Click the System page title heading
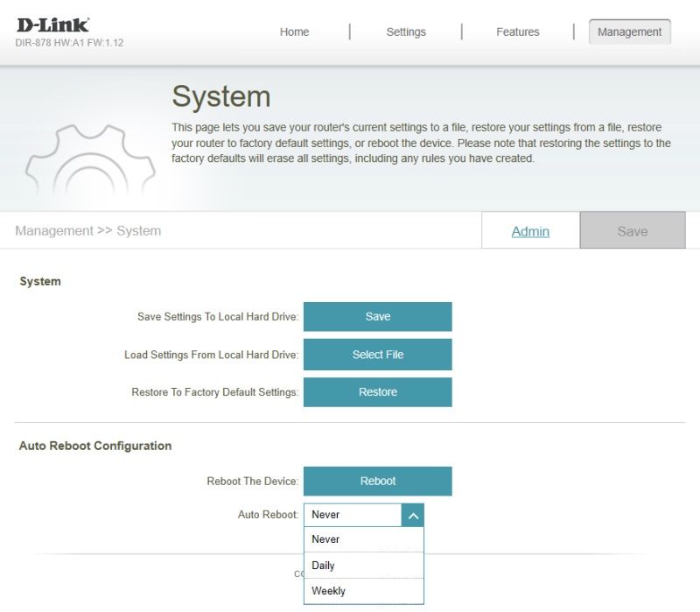Viewport: 700px width, 612px height. [221, 96]
